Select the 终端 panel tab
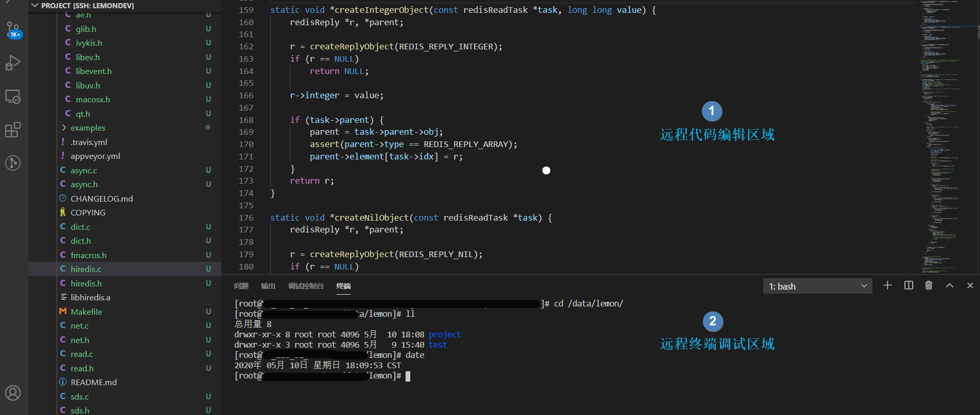The height and width of the screenshot is (415, 980). pyautogui.click(x=343, y=286)
